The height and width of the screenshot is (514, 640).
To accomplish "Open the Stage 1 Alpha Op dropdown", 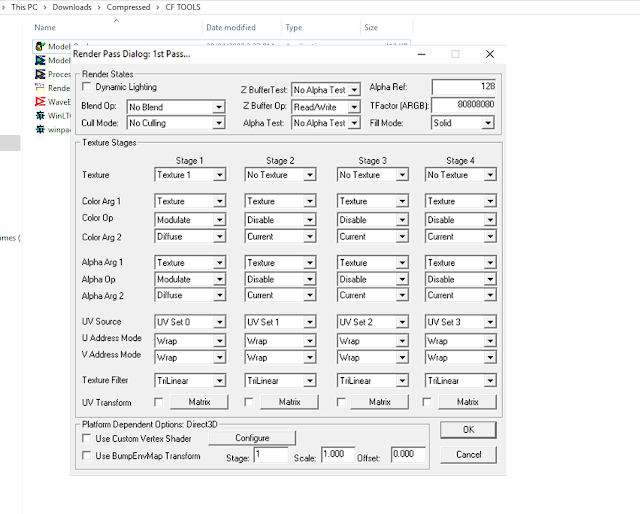I will (190, 279).
